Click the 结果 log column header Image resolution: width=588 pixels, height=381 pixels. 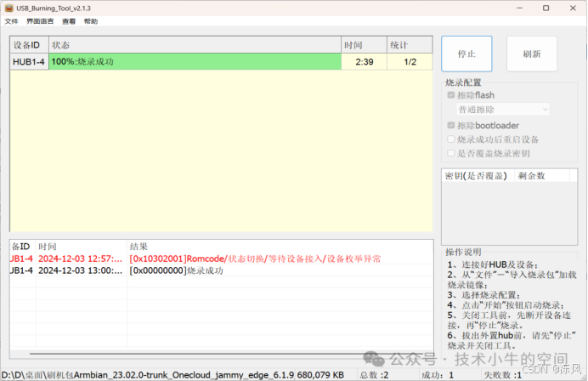[280, 247]
